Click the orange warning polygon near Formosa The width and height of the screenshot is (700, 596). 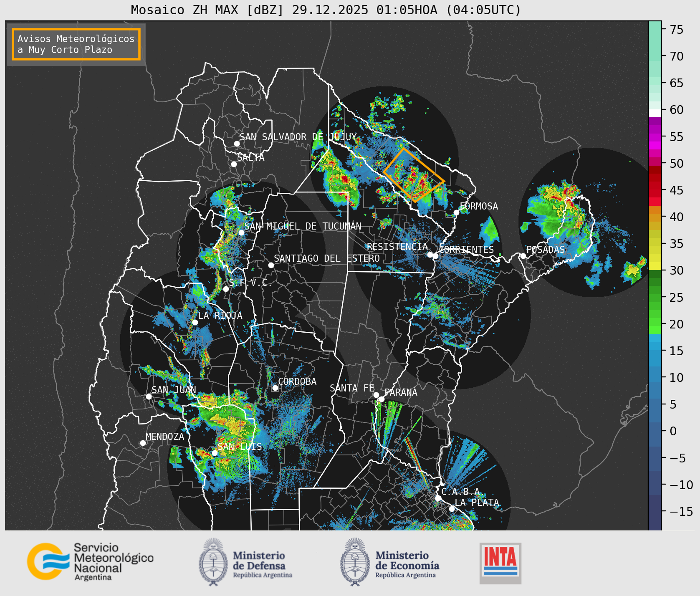(x=414, y=174)
